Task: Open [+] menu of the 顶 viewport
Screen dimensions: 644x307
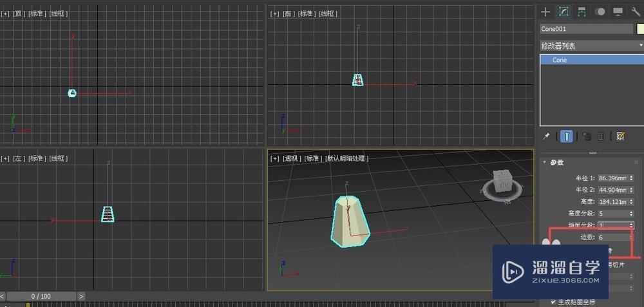Action: (x=5, y=14)
